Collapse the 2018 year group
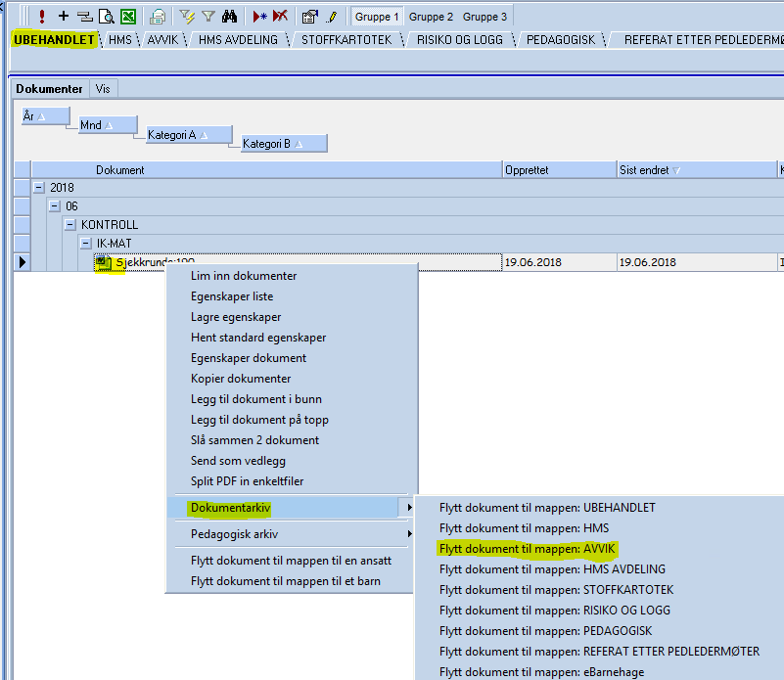The width and height of the screenshot is (784, 680). click(x=38, y=188)
